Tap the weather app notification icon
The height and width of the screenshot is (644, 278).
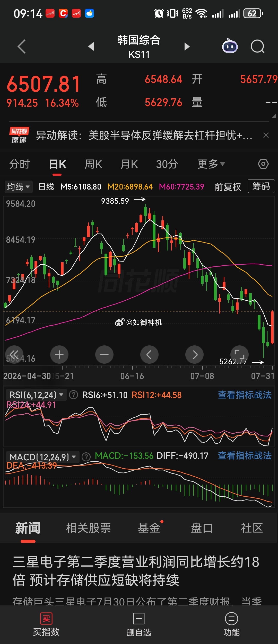(x=89, y=13)
